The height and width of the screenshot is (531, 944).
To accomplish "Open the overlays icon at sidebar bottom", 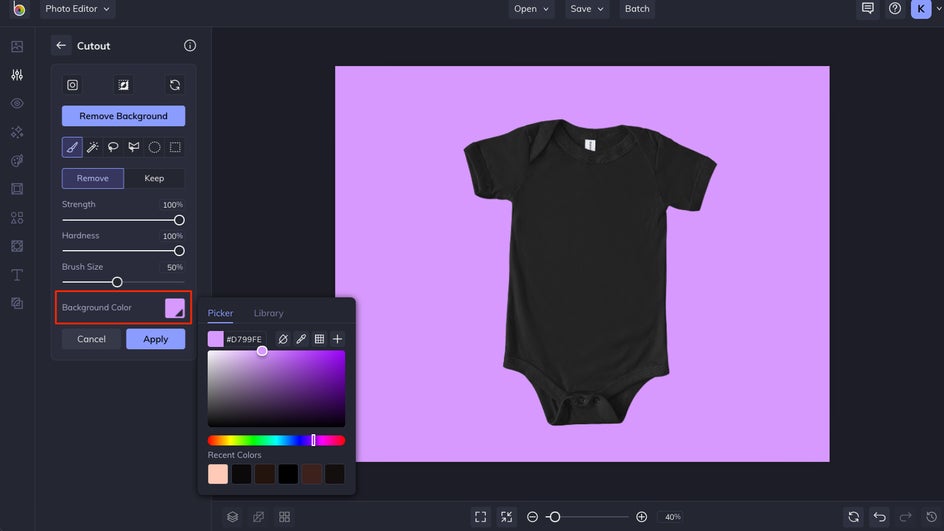I will [x=17, y=303].
